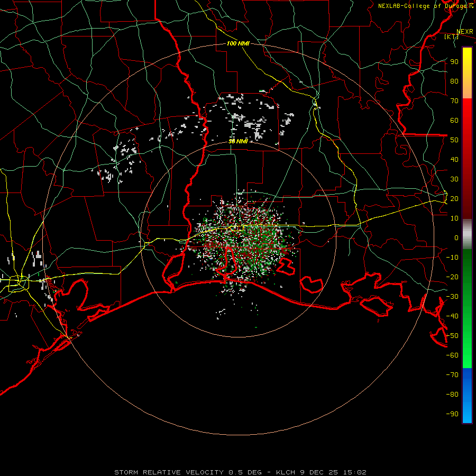Viewport: 476px width, 476px height.
Task: Click the -90 value on the velocity scale
Action: click(x=452, y=414)
